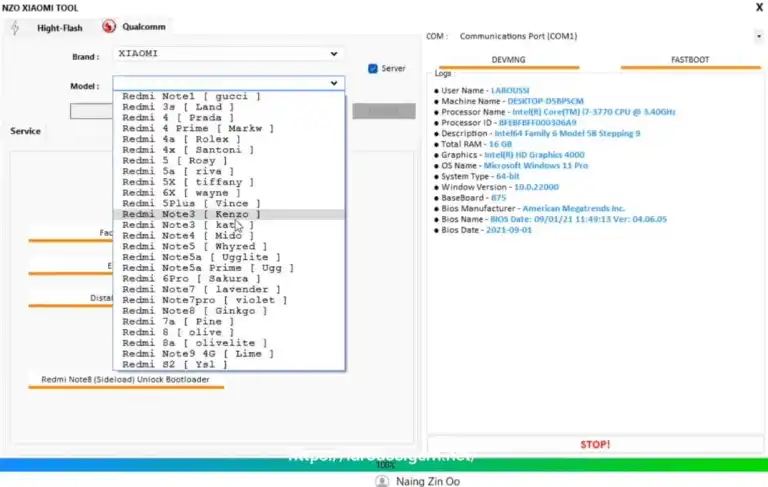Viewport: 768px width, 487px height.
Task: Collapse the Model dropdown list arrow
Action: pos(333,84)
